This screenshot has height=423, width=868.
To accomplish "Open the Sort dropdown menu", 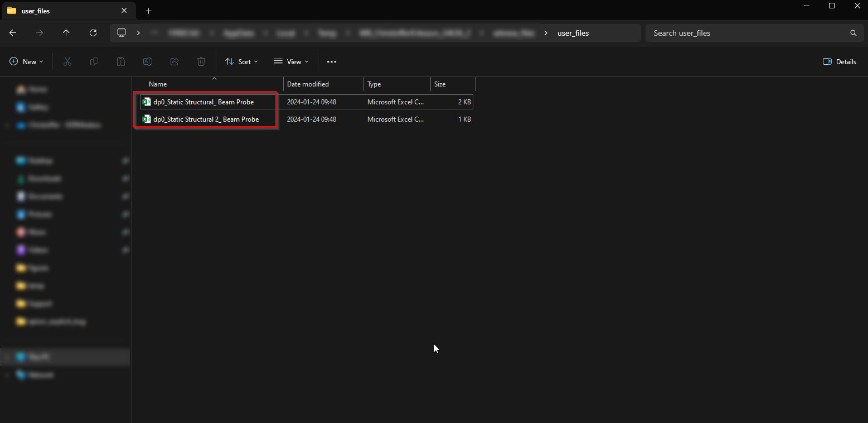I will (x=241, y=61).
